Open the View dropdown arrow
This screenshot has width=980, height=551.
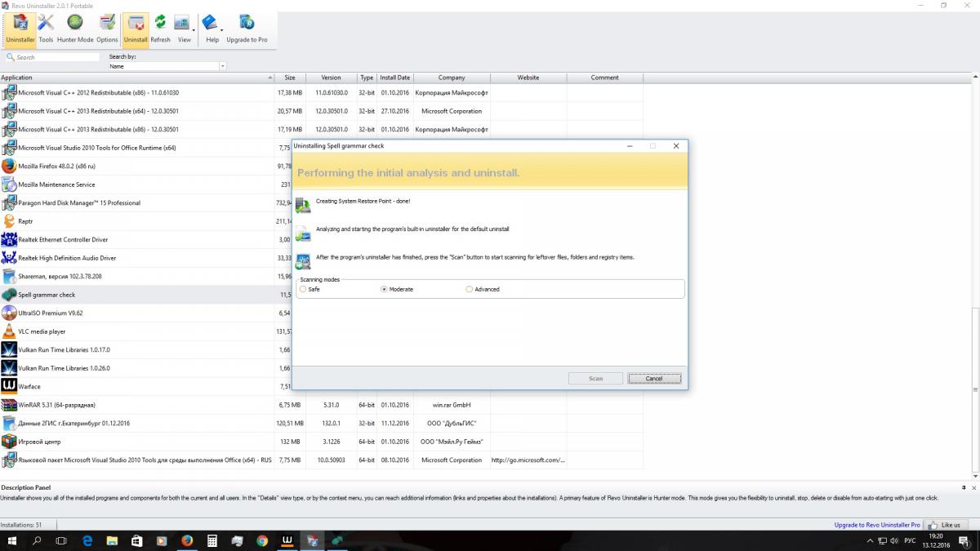click(x=194, y=31)
